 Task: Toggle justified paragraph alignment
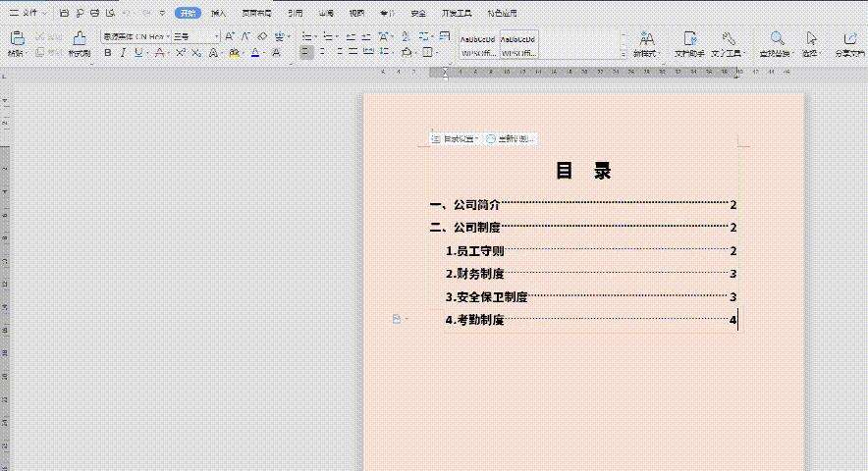click(x=353, y=53)
